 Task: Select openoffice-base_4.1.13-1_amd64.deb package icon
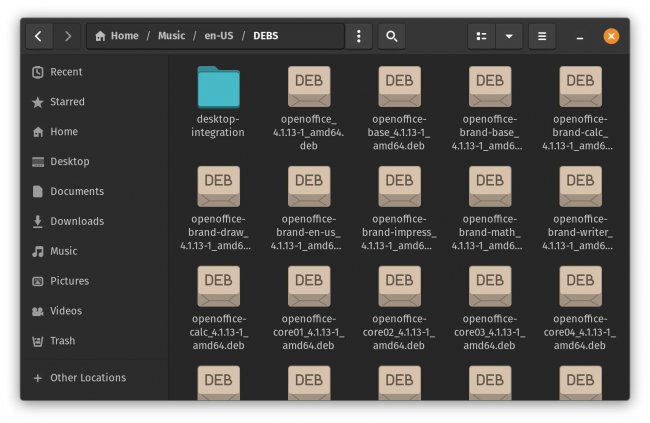coord(399,87)
